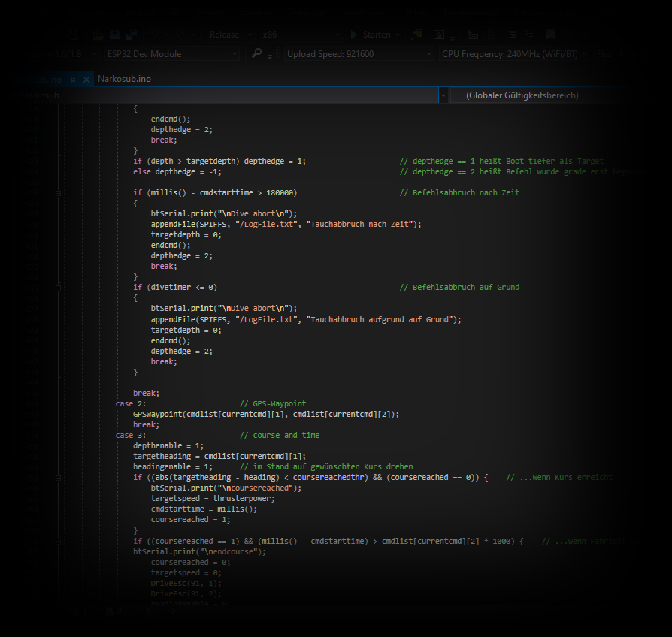The height and width of the screenshot is (637, 672).
Task: Click the green Starten play icon
Action: click(x=353, y=34)
